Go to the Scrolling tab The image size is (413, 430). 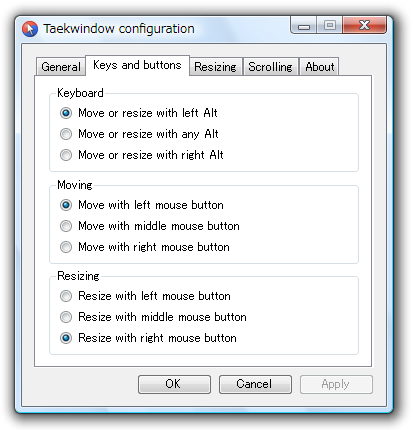point(270,67)
